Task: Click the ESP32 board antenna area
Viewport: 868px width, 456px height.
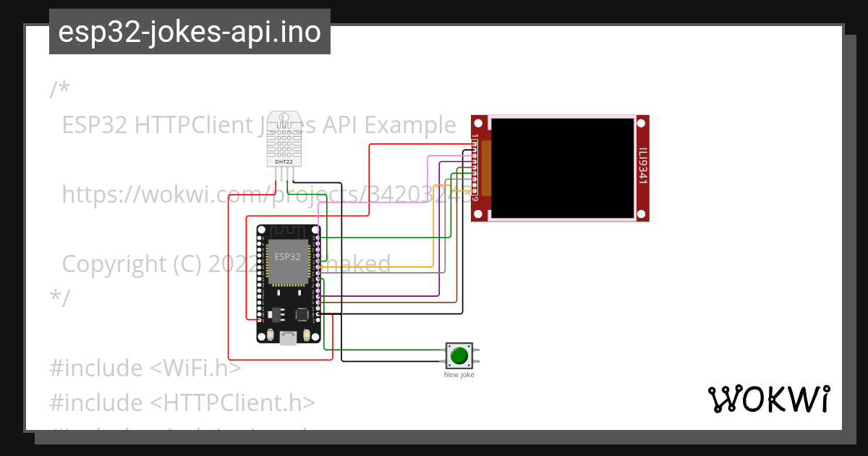Action: [x=287, y=232]
